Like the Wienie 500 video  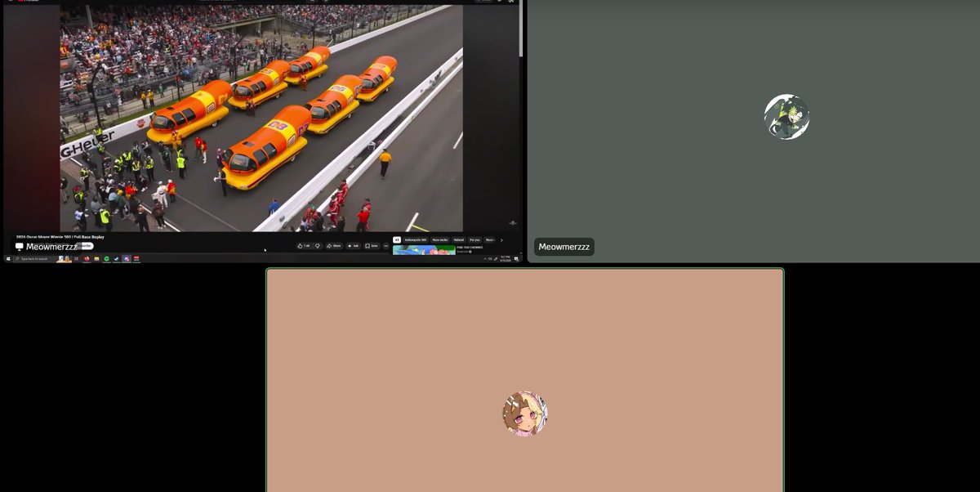pyautogui.click(x=304, y=246)
